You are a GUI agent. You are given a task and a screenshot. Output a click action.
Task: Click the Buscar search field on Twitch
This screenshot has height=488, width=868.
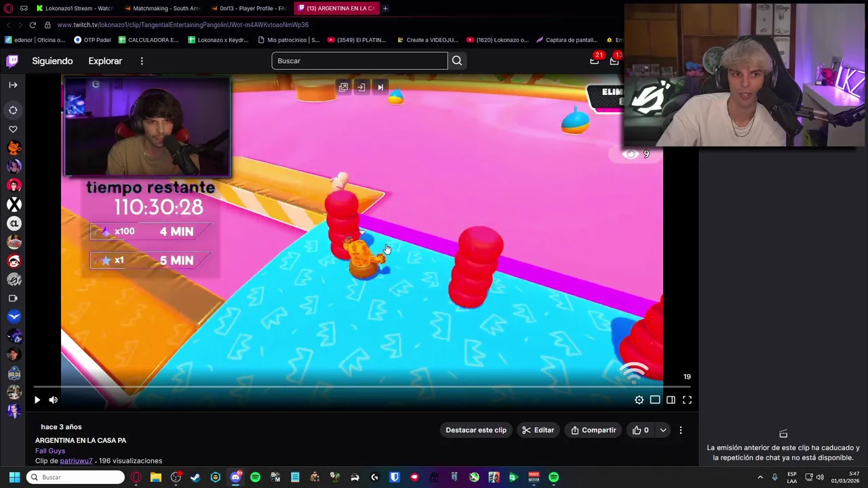359,61
